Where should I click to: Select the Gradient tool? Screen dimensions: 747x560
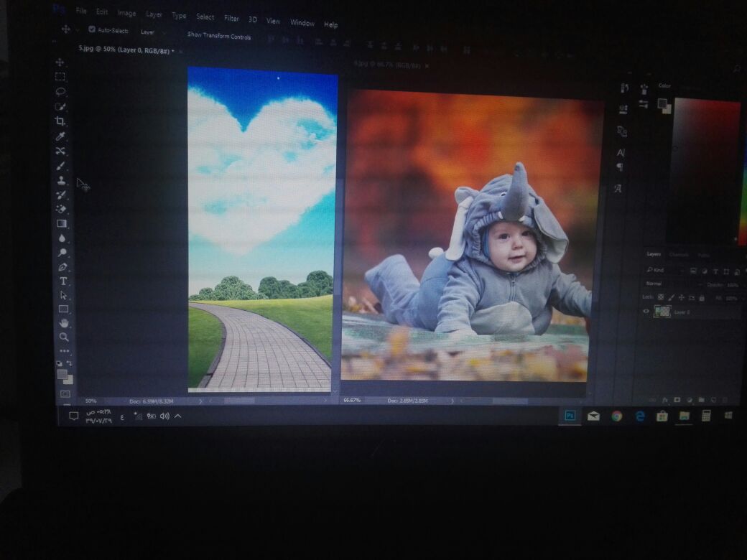[62, 223]
